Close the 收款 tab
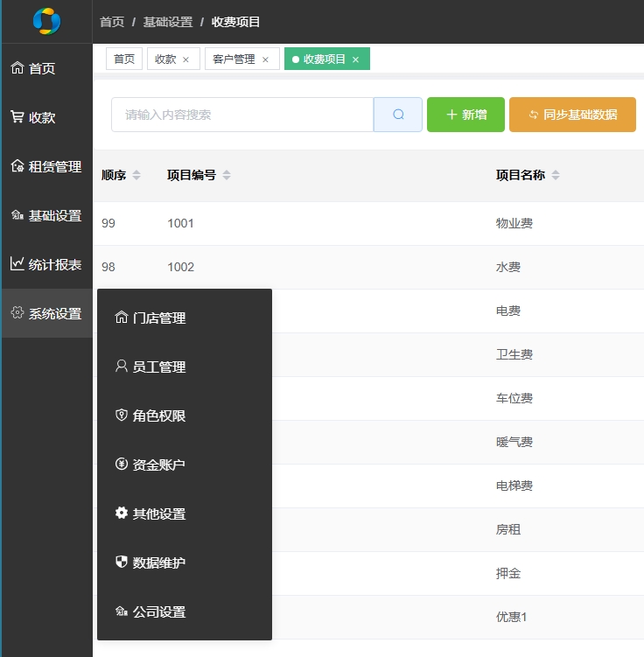The width and height of the screenshot is (644, 657). 185,59
